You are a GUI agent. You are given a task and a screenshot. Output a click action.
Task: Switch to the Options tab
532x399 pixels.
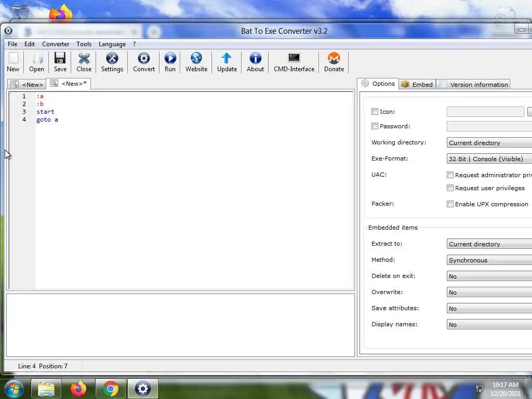pos(378,84)
